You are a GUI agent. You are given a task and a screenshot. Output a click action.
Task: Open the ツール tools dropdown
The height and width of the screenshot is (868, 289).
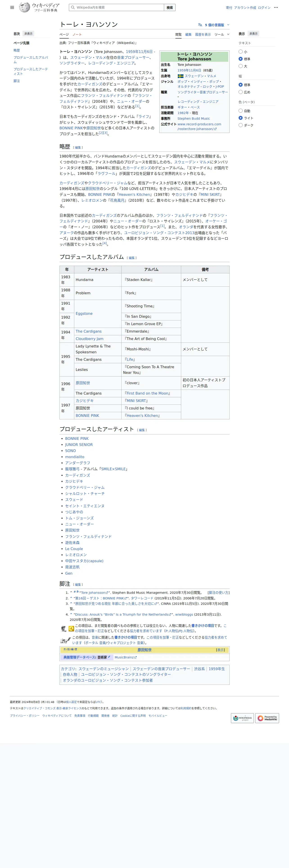tap(222, 34)
